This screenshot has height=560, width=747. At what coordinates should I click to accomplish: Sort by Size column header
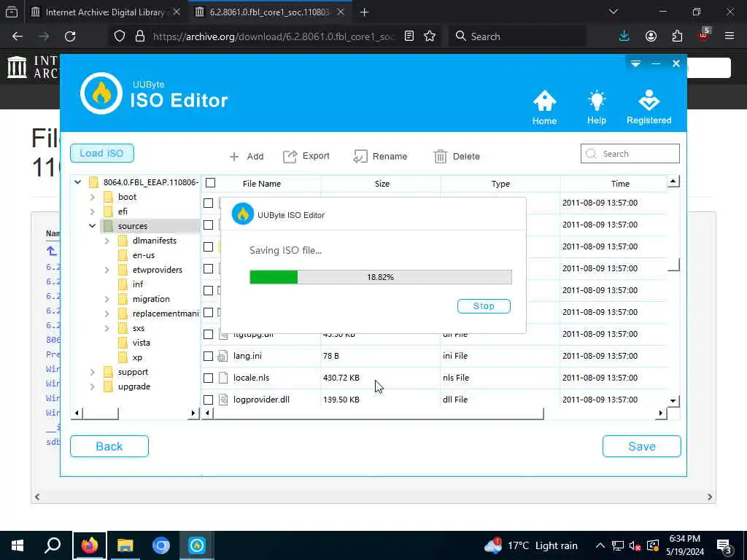[x=382, y=183]
